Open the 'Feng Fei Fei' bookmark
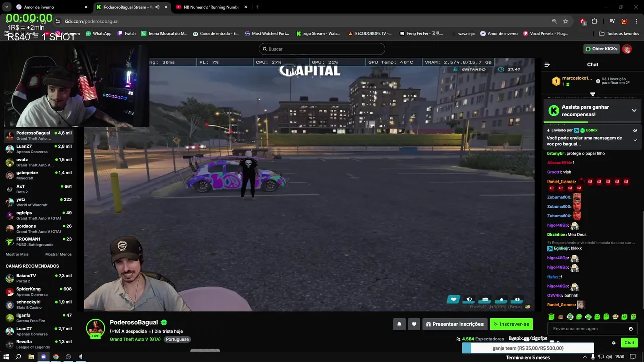 (421, 34)
